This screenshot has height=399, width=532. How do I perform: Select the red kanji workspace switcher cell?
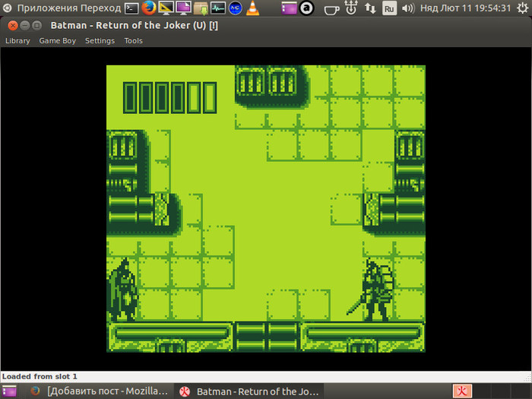pyautogui.click(x=462, y=391)
